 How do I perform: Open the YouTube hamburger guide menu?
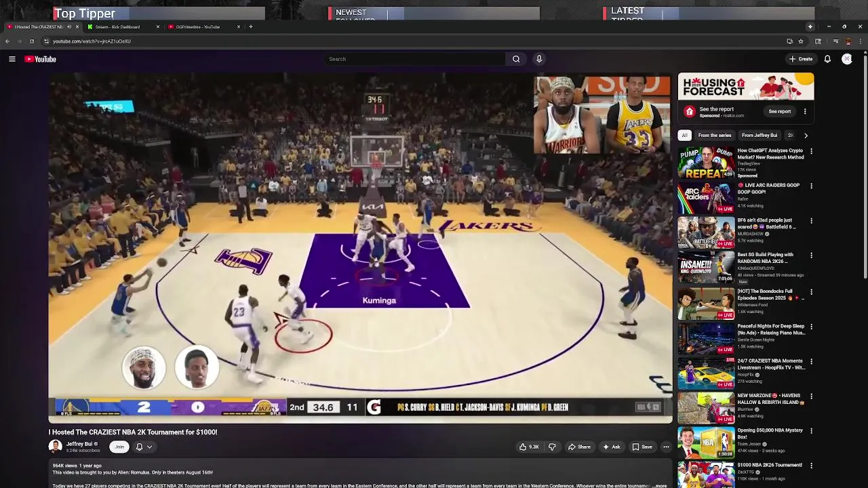click(x=12, y=59)
